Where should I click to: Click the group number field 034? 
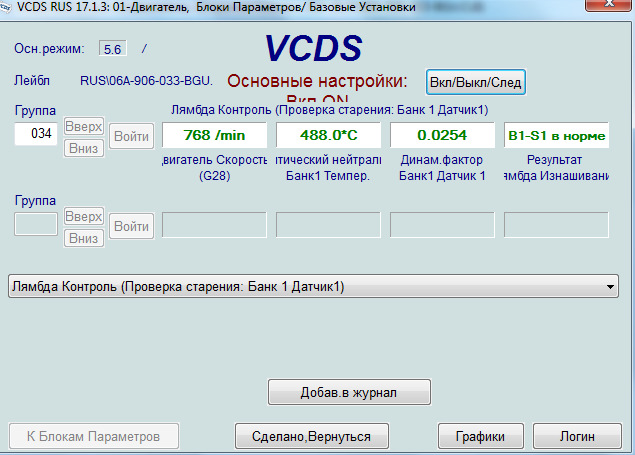[36, 134]
